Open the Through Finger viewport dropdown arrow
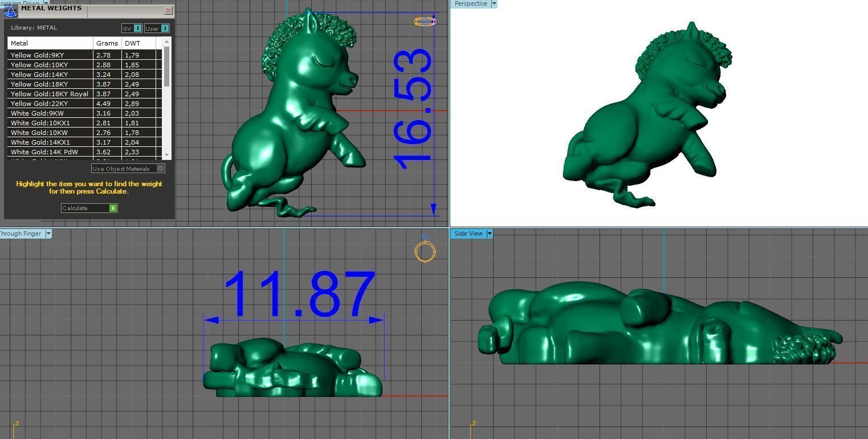This screenshot has height=439, width=868. pos(48,233)
